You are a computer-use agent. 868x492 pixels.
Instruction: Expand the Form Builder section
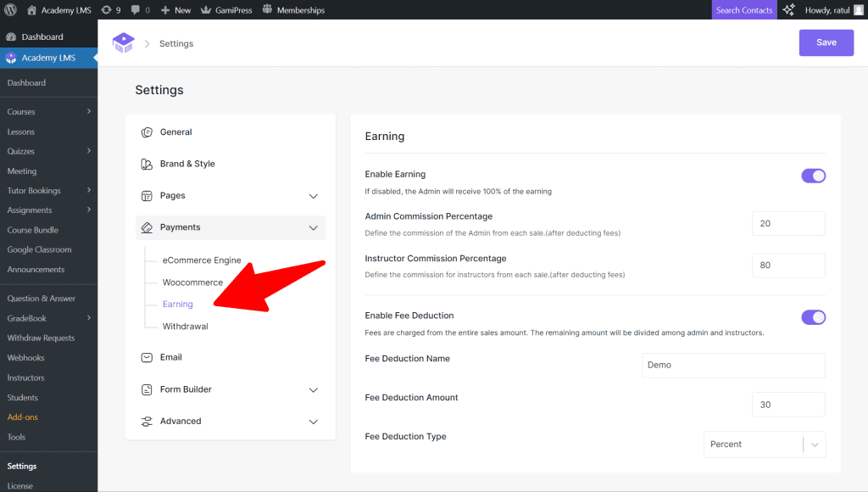pyautogui.click(x=313, y=390)
